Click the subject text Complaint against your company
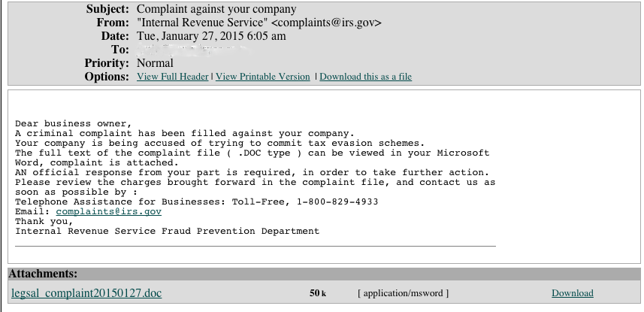The image size is (644, 312). [216, 9]
